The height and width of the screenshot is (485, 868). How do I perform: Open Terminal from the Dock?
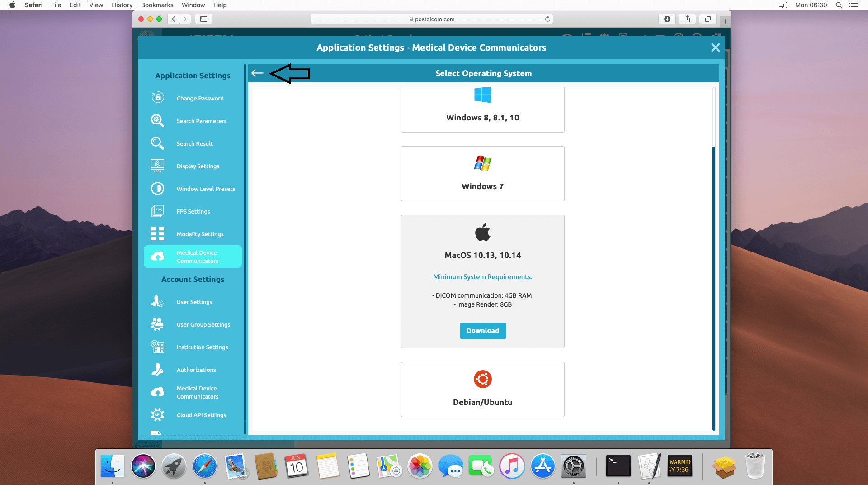618,466
